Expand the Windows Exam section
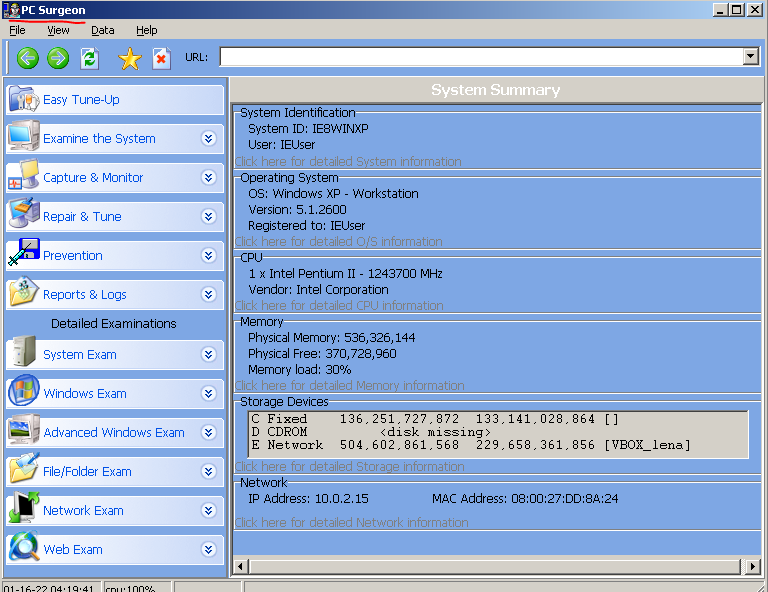Screen dimensions: 768x592 pyautogui.click(x=209, y=394)
